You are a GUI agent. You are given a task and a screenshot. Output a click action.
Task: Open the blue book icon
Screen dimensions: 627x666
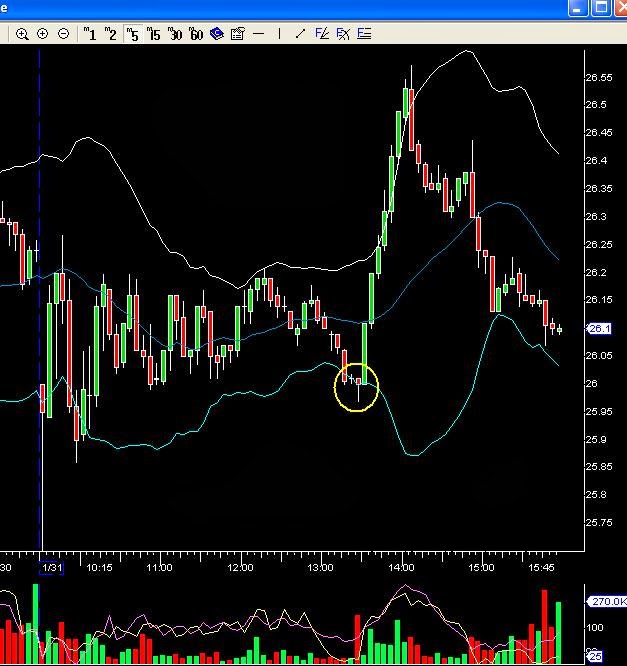[x=217, y=34]
